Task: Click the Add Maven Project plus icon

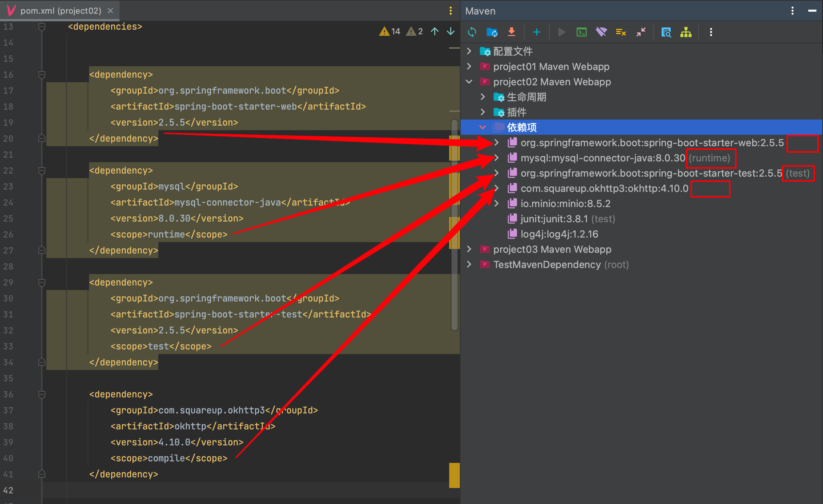Action: [x=537, y=32]
